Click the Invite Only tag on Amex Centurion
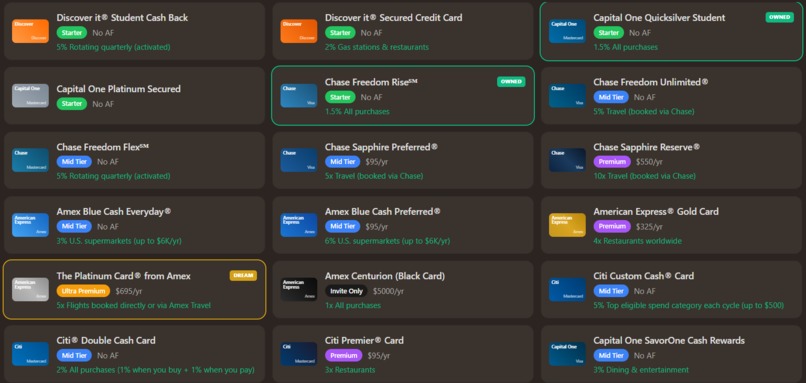This screenshot has width=806, height=383. click(x=346, y=291)
